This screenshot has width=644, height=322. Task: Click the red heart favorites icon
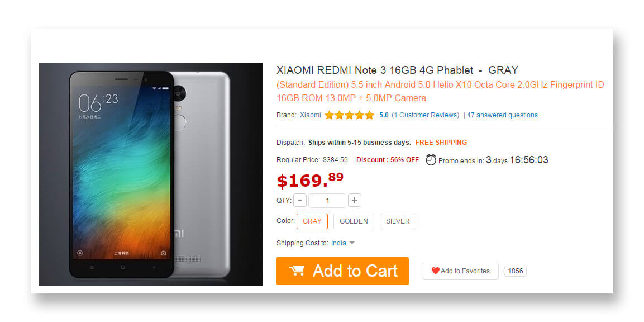tap(435, 271)
